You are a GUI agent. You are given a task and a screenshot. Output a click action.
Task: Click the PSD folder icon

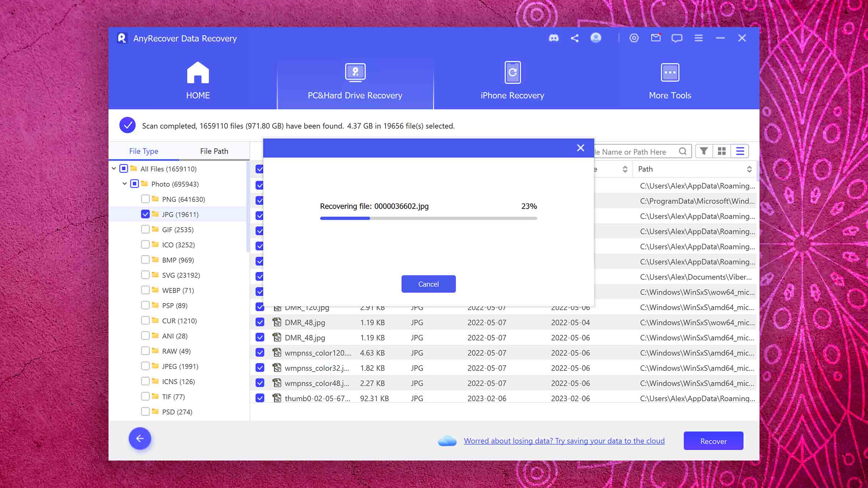point(156,411)
